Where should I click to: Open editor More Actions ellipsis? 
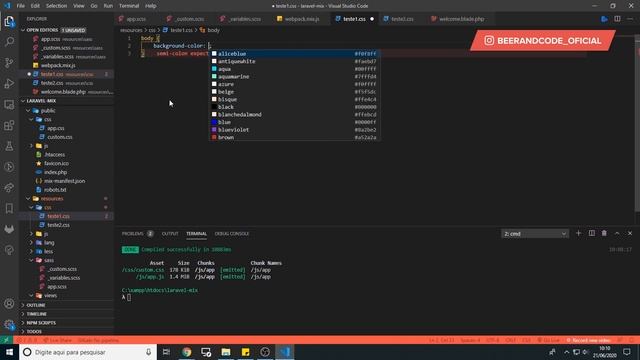(x=630, y=19)
